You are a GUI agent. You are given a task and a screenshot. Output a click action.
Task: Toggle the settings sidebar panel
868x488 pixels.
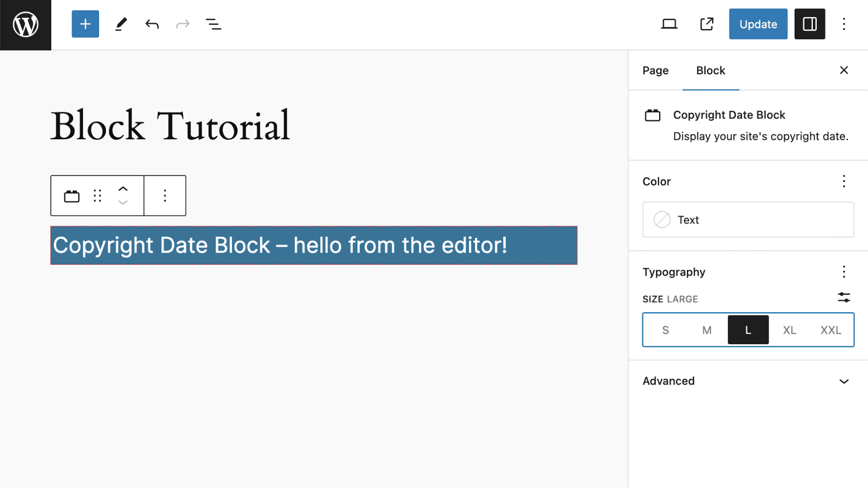click(809, 24)
